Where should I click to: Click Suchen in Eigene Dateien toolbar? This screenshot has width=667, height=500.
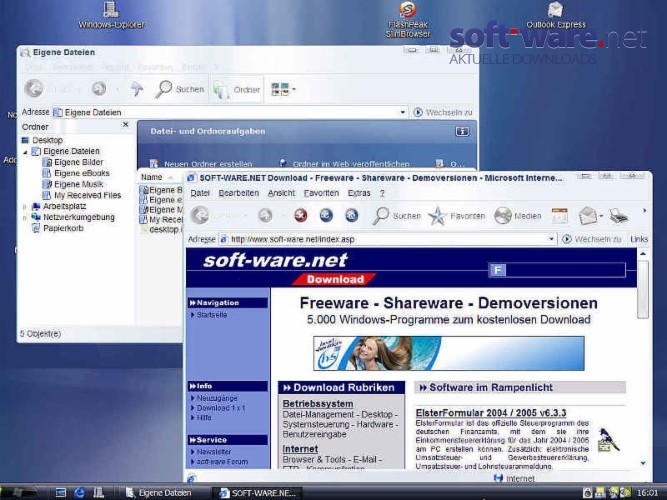(180, 89)
